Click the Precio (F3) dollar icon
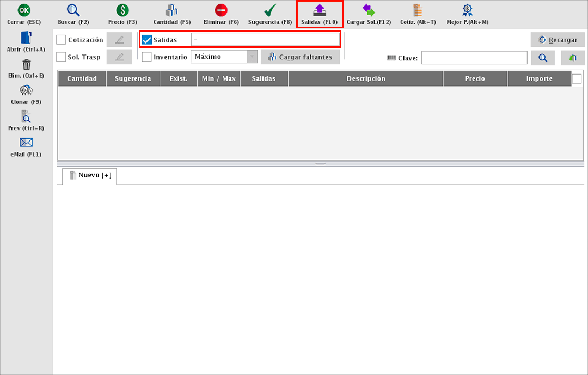This screenshot has width=588, height=375. [122, 10]
